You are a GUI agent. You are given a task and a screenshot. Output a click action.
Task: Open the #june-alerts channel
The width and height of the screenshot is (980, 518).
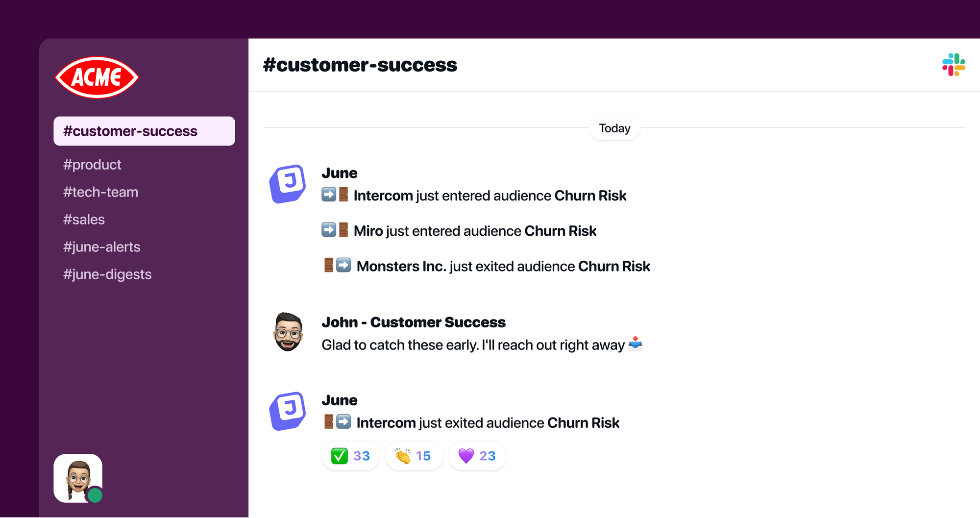pyautogui.click(x=101, y=247)
